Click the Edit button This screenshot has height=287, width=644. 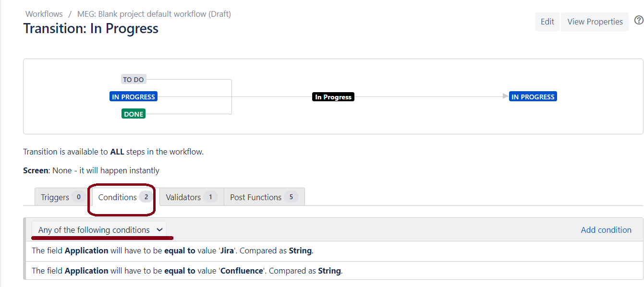click(x=547, y=22)
